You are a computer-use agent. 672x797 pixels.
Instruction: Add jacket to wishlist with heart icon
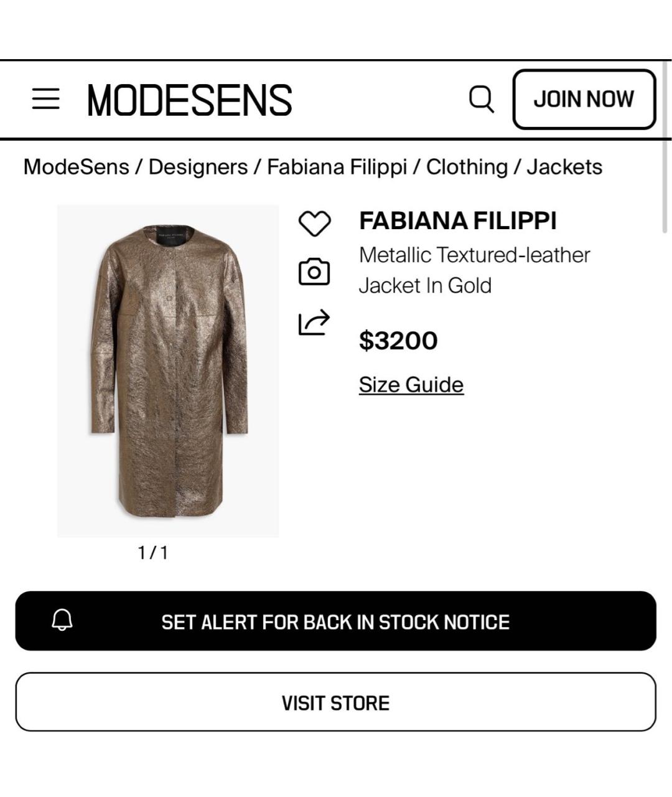click(315, 224)
